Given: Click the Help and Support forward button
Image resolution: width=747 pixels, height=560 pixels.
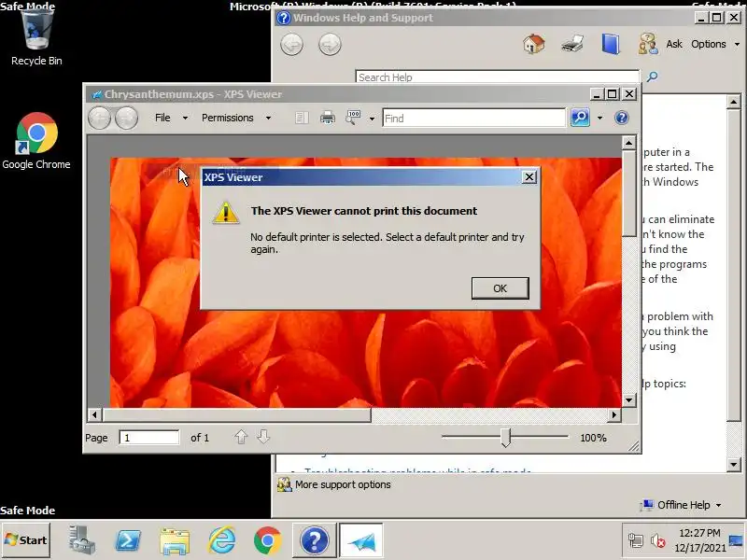Looking at the screenshot, I should pos(330,45).
